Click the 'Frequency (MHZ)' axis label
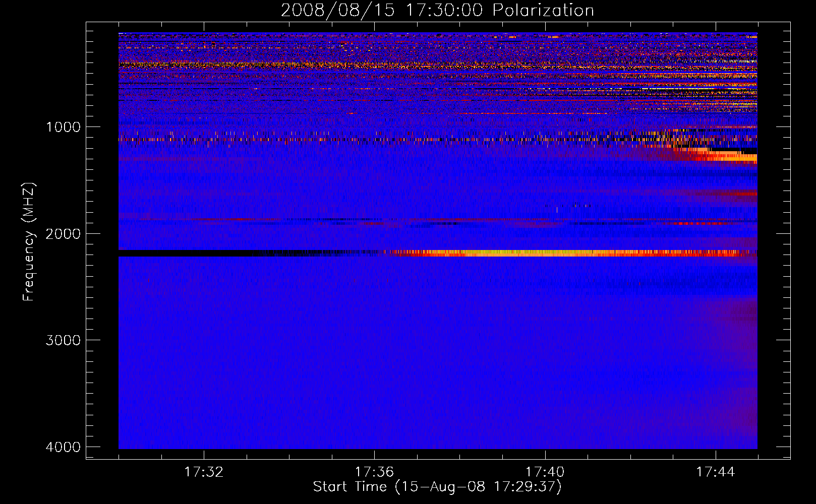 (29, 242)
